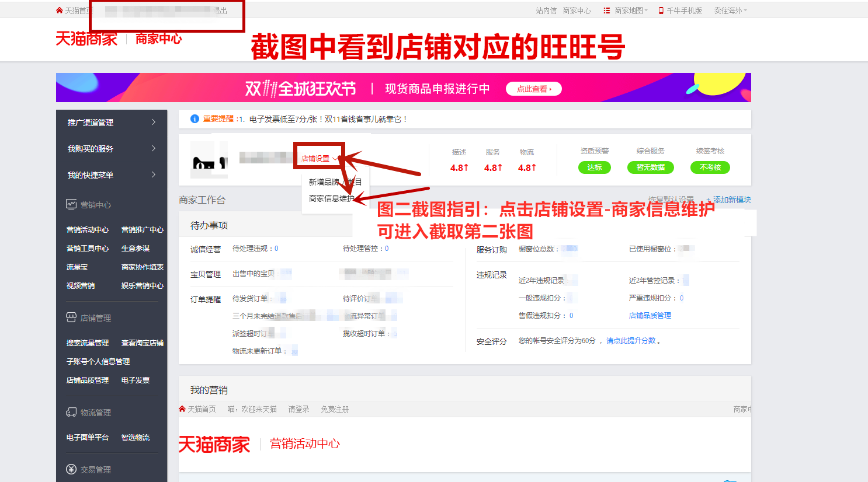868x482 pixels.
Task: Click the 千牛手机版 phone icon
Action: point(661,11)
